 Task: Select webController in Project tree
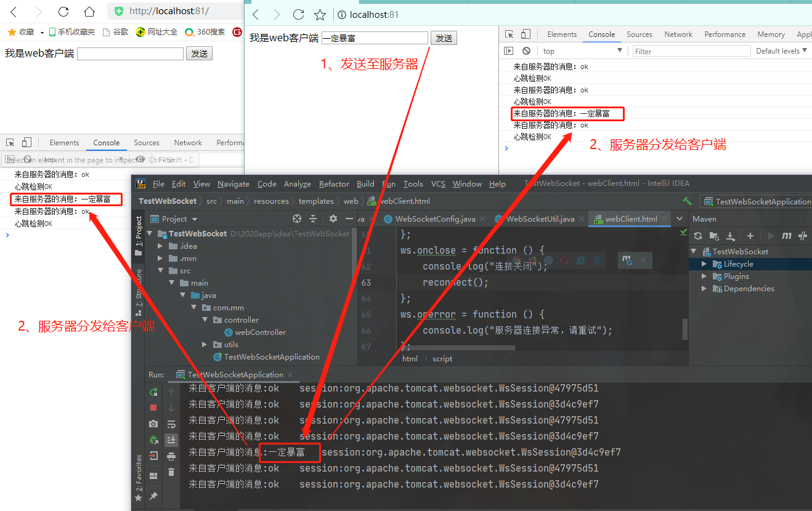click(x=255, y=332)
